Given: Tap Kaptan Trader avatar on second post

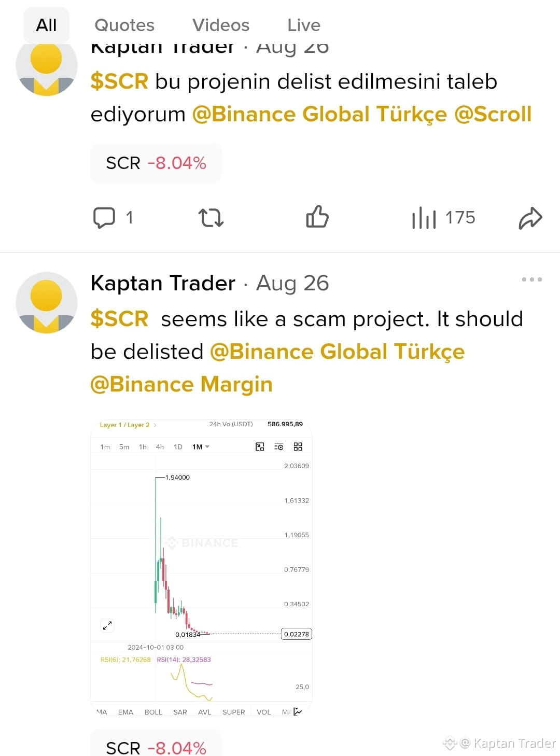Looking at the screenshot, I should click(x=47, y=302).
